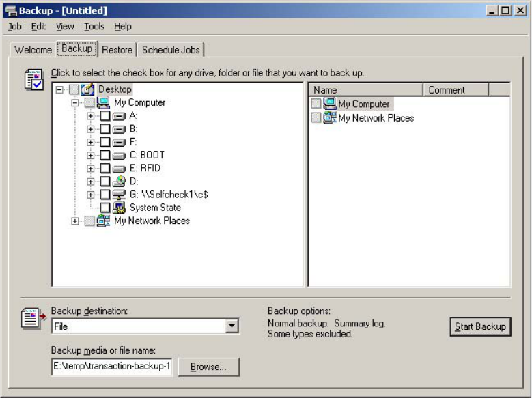This screenshot has height=398, width=532.
Task: Collapse the My Computer tree node
Action: click(75, 103)
